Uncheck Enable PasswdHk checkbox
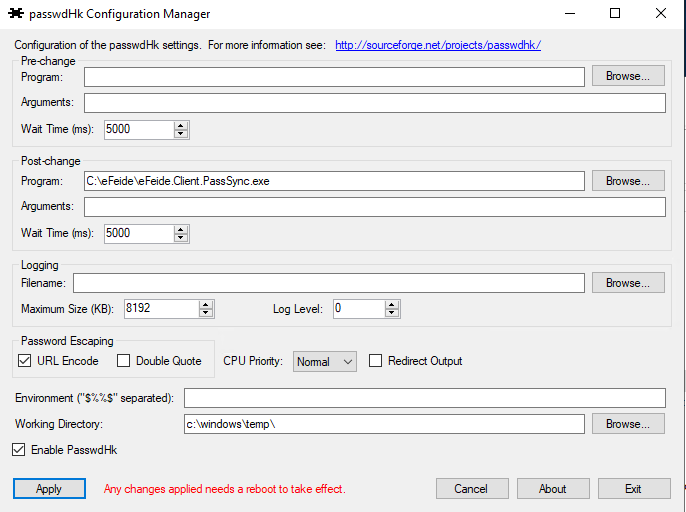This screenshot has width=686, height=512. tap(19, 450)
